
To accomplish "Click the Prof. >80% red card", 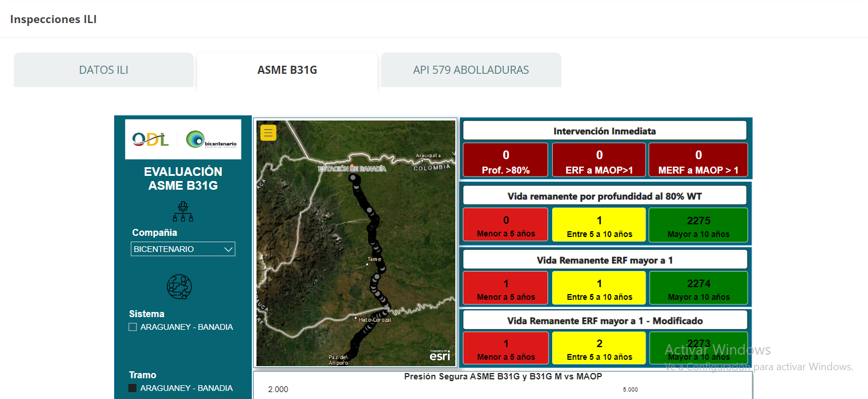I will [x=505, y=160].
